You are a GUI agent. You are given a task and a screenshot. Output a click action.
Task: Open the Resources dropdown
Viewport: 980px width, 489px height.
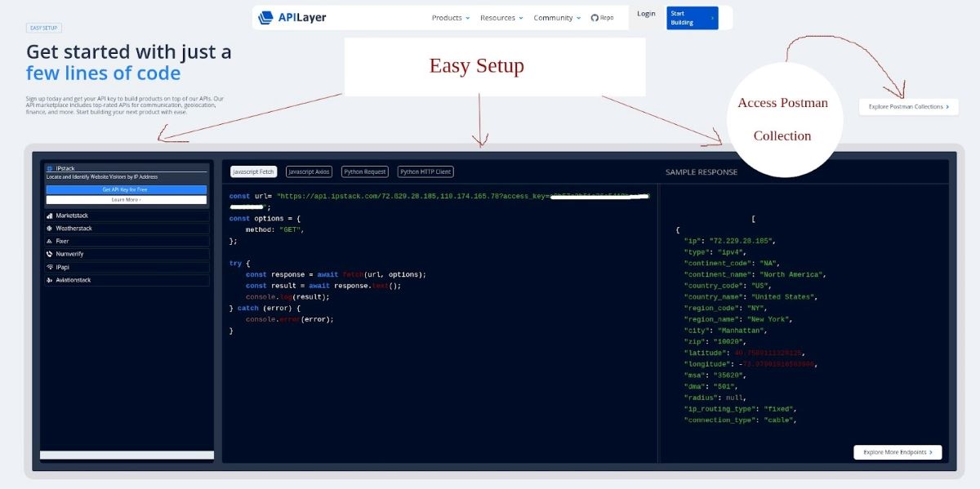[x=500, y=17]
